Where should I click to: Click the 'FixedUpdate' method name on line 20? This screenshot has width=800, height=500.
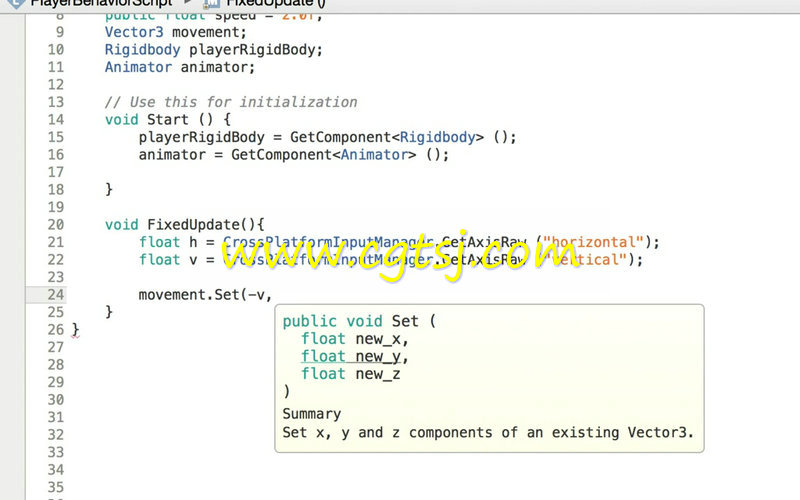(x=193, y=224)
